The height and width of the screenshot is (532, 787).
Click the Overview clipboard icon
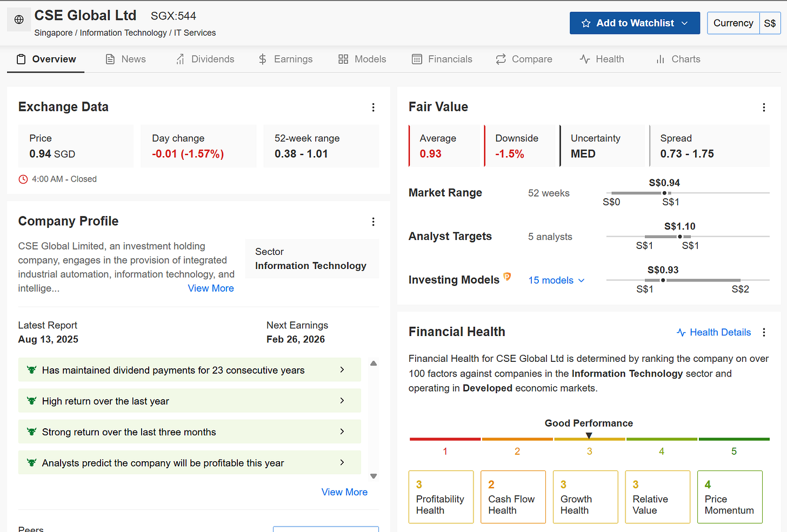(21, 59)
